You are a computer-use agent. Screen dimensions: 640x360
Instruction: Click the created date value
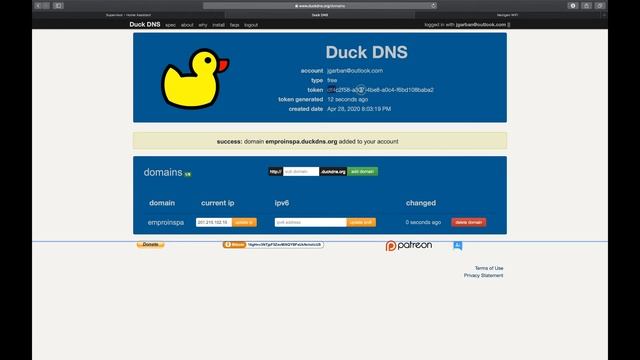[x=359, y=109]
